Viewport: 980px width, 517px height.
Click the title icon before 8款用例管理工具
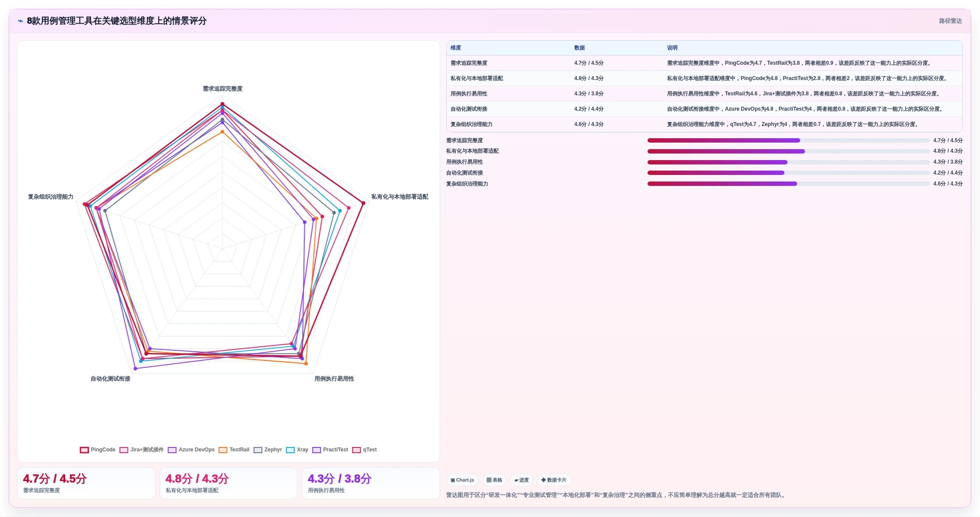tap(21, 21)
